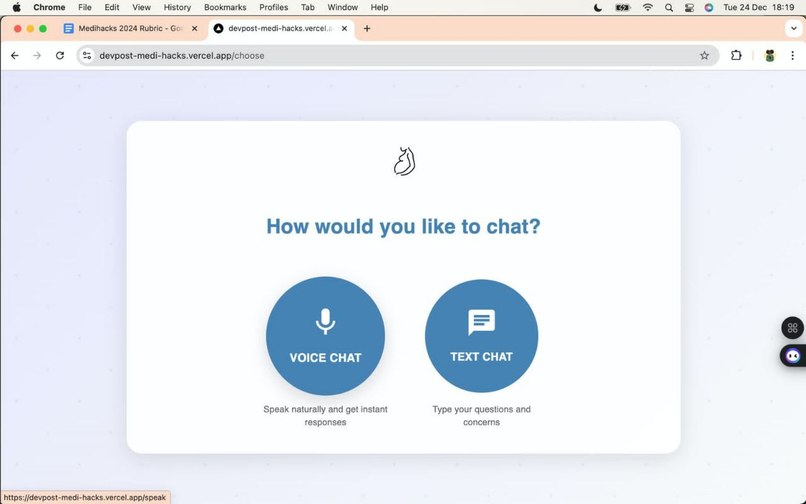Start a Text Chat session

click(482, 336)
